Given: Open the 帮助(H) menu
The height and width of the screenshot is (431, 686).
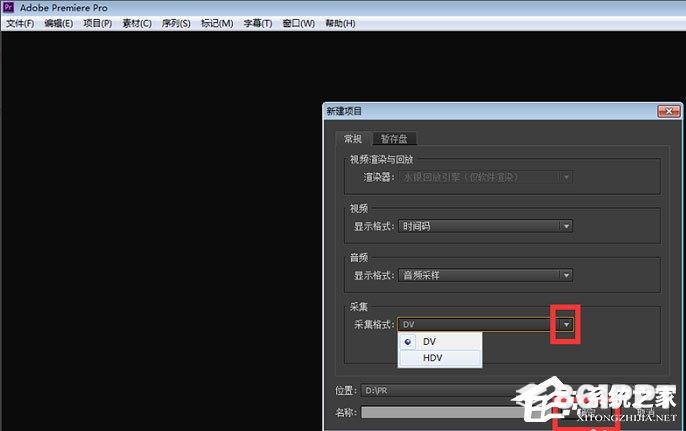Looking at the screenshot, I should point(340,23).
